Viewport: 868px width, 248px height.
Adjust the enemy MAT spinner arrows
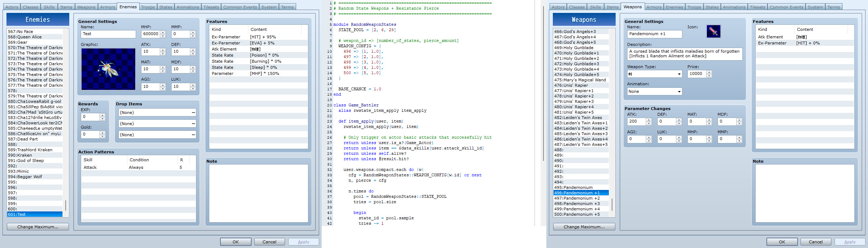pos(163,69)
